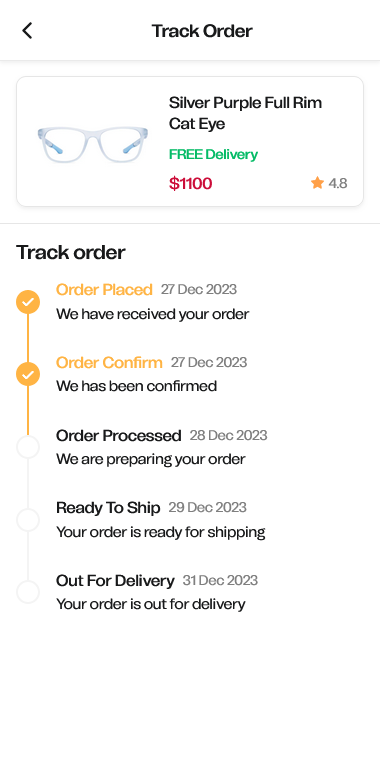Image resolution: width=380 pixels, height=780 pixels.
Task: Tap the Order Confirm checkmark circle
Action: coord(28,375)
